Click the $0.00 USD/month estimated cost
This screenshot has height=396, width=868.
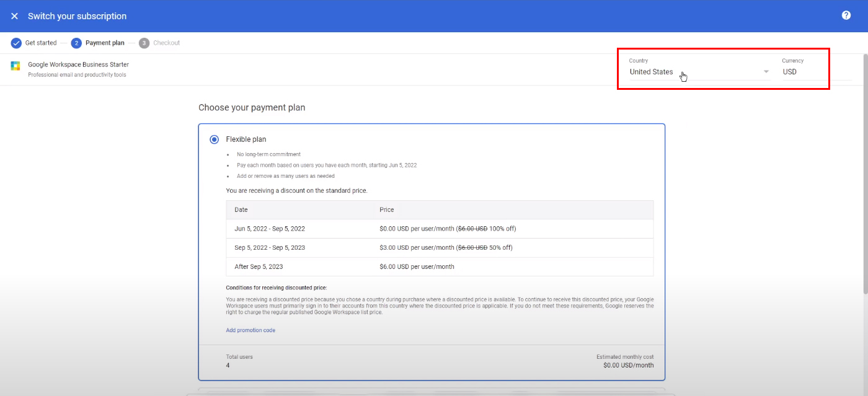click(628, 366)
